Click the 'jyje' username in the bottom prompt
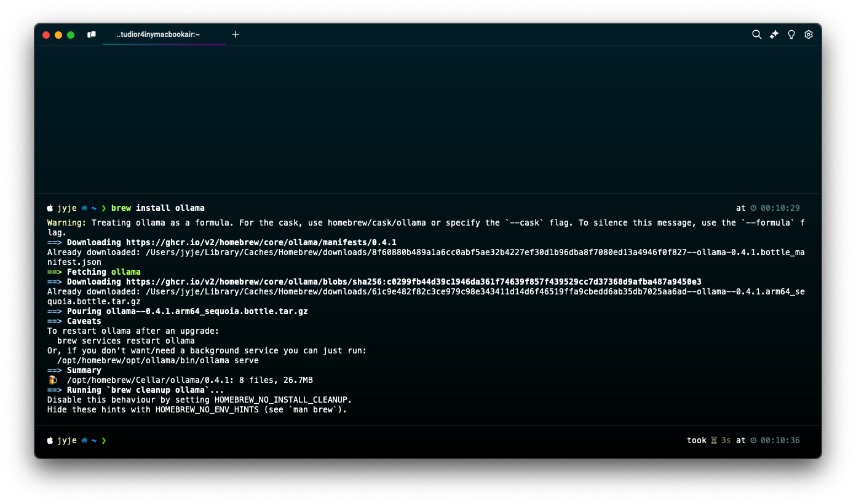This screenshot has height=504, width=856. tap(67, 440)
